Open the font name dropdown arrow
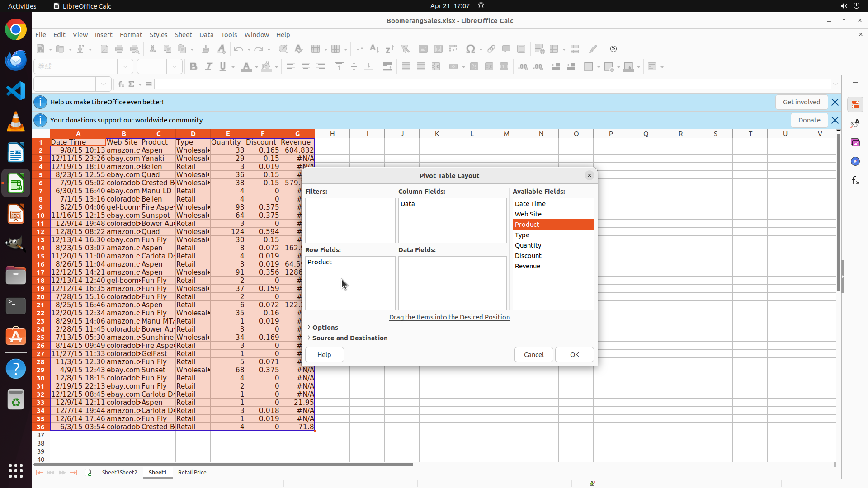 tap(125, 67)
